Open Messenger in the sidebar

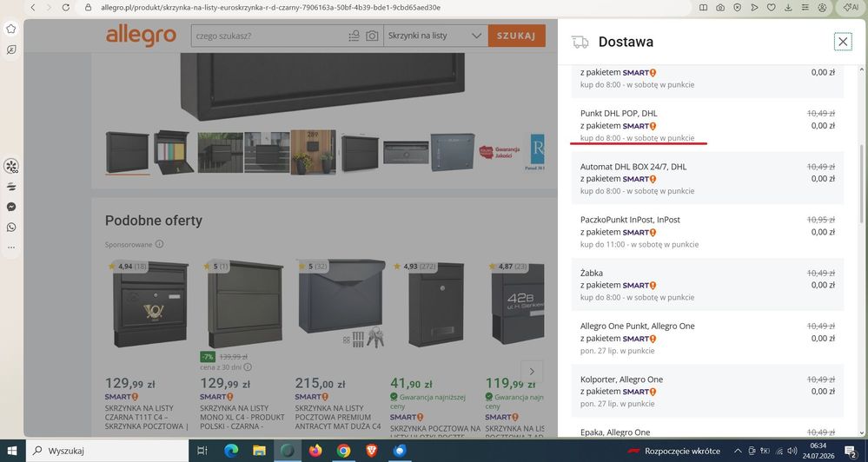(11, 207)
